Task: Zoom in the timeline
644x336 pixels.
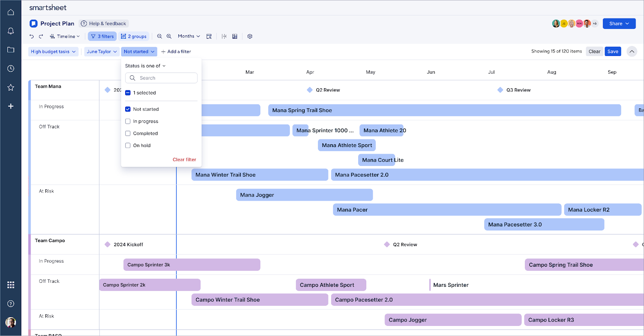Action: 169,36
